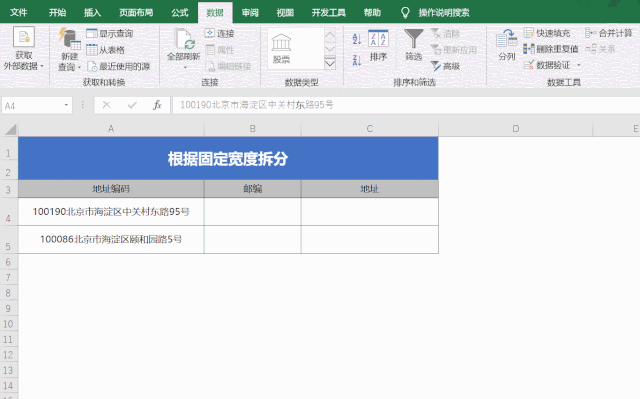Click the 根据固定宽度拆分 title cell
This screenshot has height=399, width=640.
coord(228,159)
